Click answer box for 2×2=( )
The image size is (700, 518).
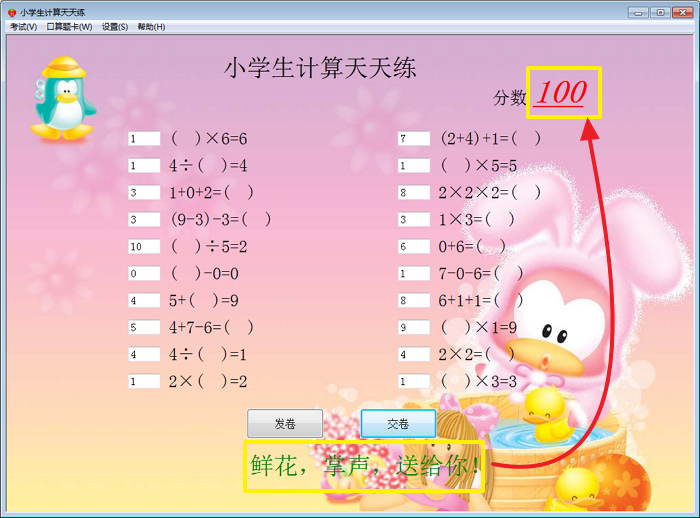coord(414,354)
